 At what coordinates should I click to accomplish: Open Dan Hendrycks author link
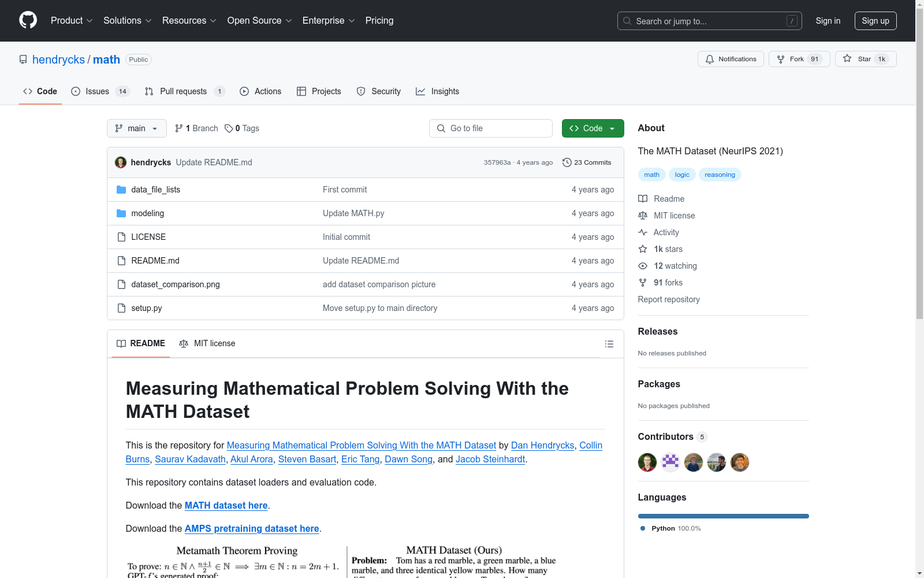tap(542, 445)
